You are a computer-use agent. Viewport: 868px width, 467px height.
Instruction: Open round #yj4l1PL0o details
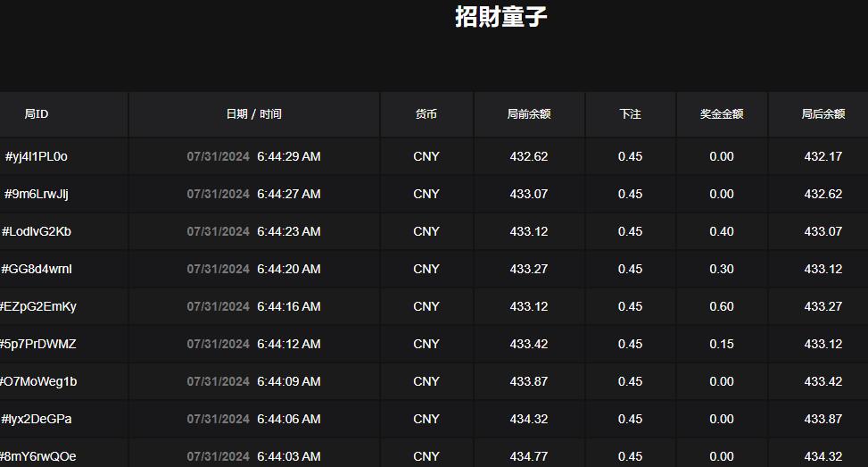37,156
